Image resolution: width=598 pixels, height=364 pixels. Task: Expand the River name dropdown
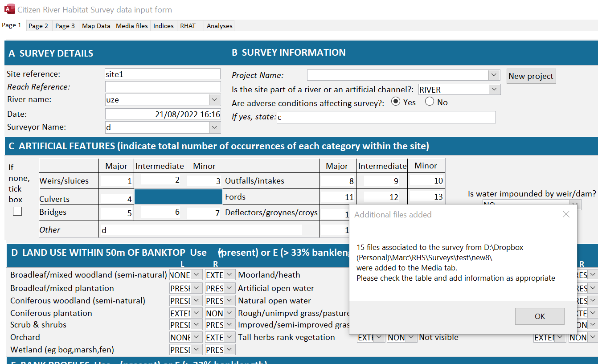tap(214, 100)
